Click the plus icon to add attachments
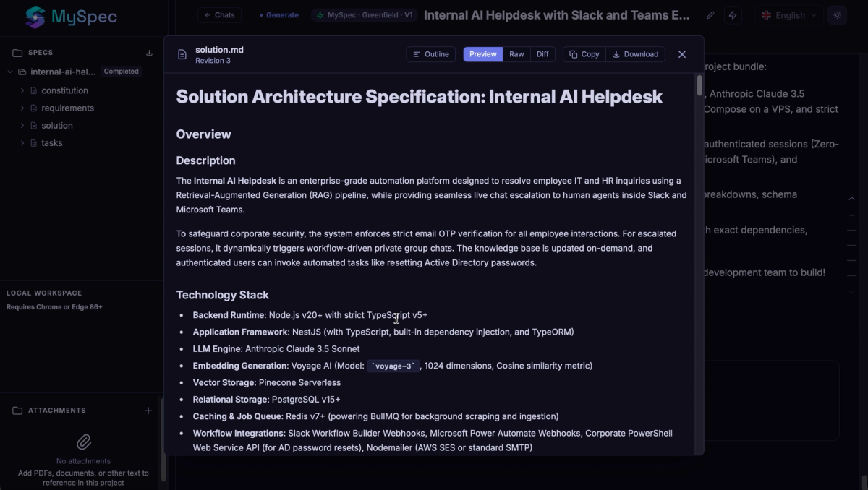Screen dimensions: 868x490 pos(148,411)
